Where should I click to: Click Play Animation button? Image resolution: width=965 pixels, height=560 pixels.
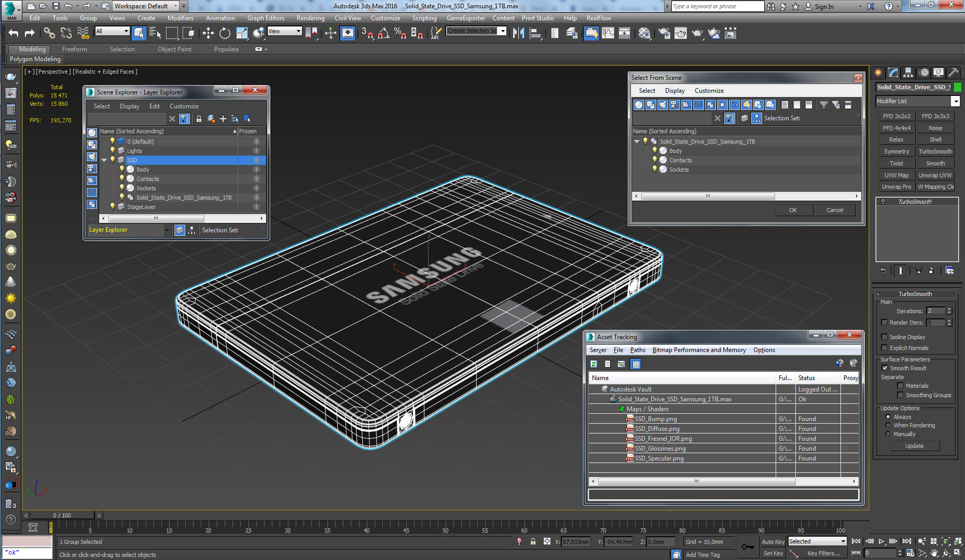[881, 541]
